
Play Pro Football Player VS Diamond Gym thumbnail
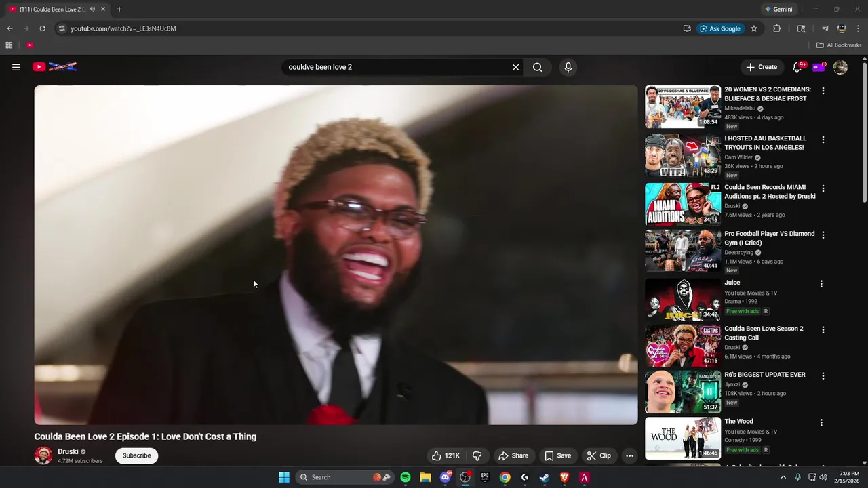pos(683,251)
